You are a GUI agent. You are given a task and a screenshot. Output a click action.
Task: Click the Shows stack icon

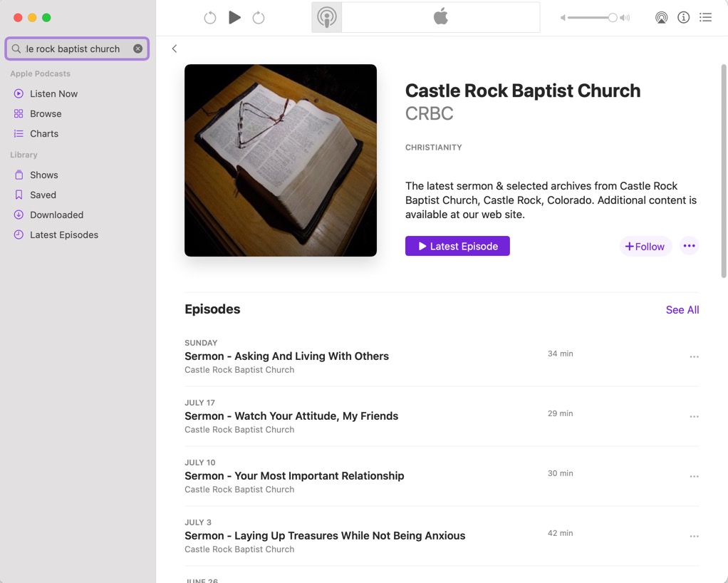pos(19,175)
